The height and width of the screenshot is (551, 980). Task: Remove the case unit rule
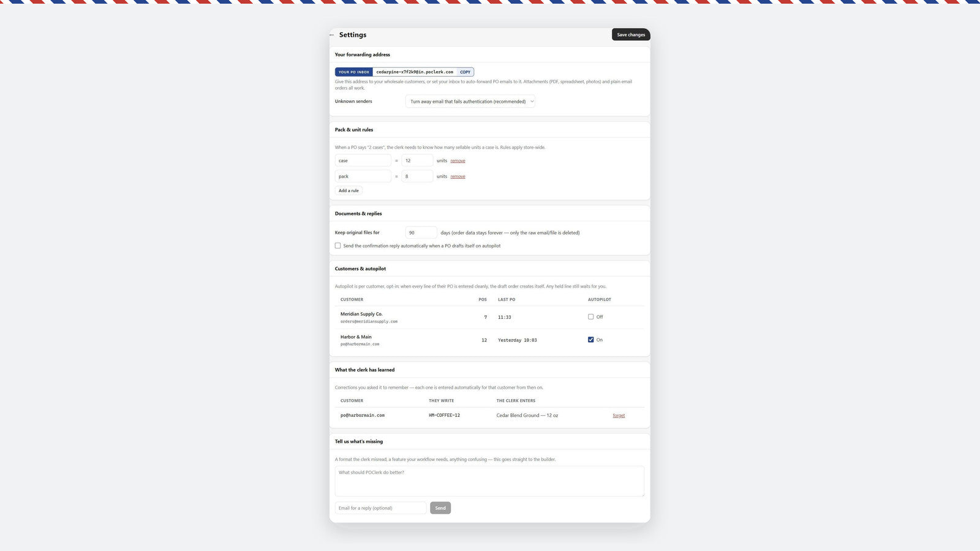tap(458, 161)
